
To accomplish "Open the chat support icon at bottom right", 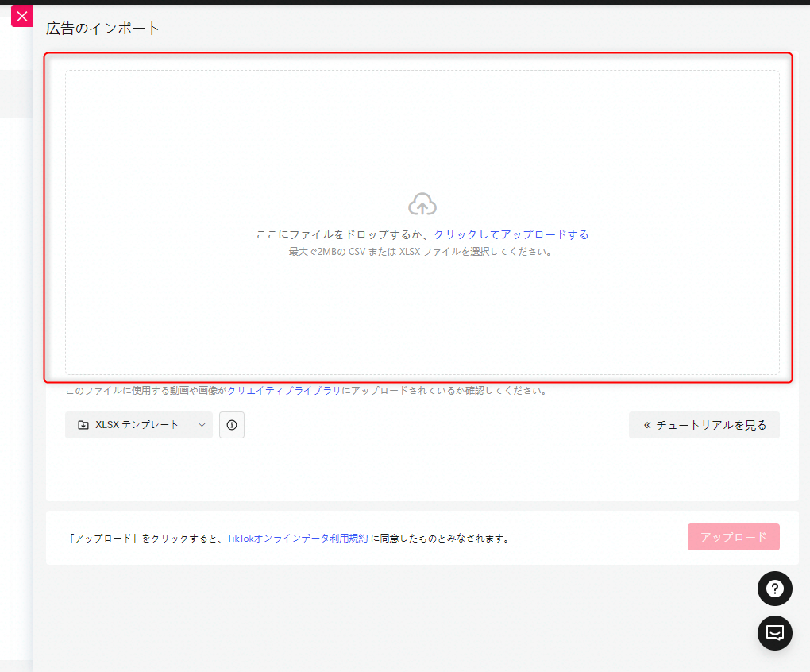I will point(774,633).
